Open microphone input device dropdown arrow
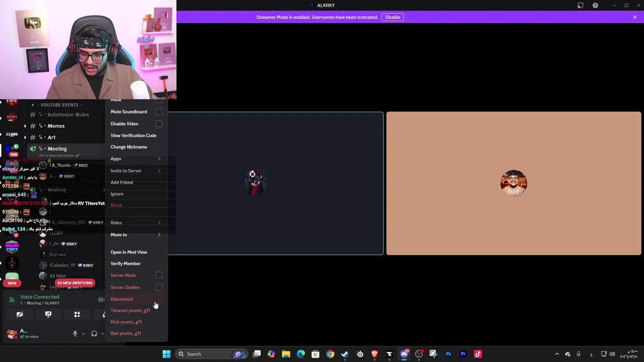 [84, 334]
